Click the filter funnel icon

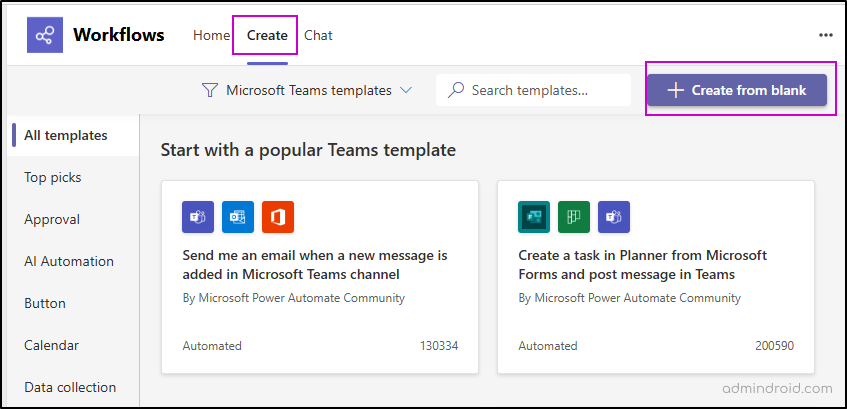209,90
